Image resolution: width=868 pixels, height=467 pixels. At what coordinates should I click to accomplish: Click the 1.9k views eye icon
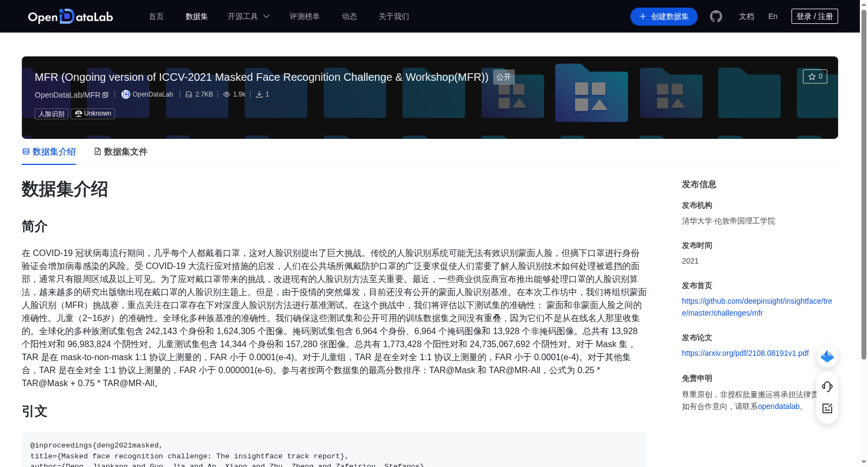tap(227, 94)
